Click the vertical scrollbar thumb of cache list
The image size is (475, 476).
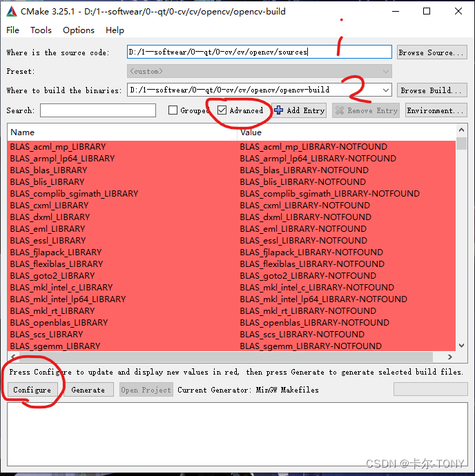[461, 143]
